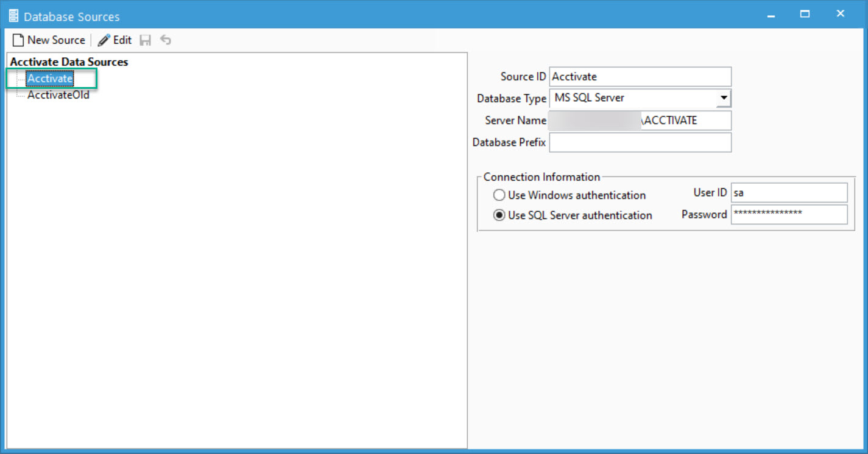The image size is (868, 454).
Task: Open the Database Type dropdown
Action: [x=724, y=98]
